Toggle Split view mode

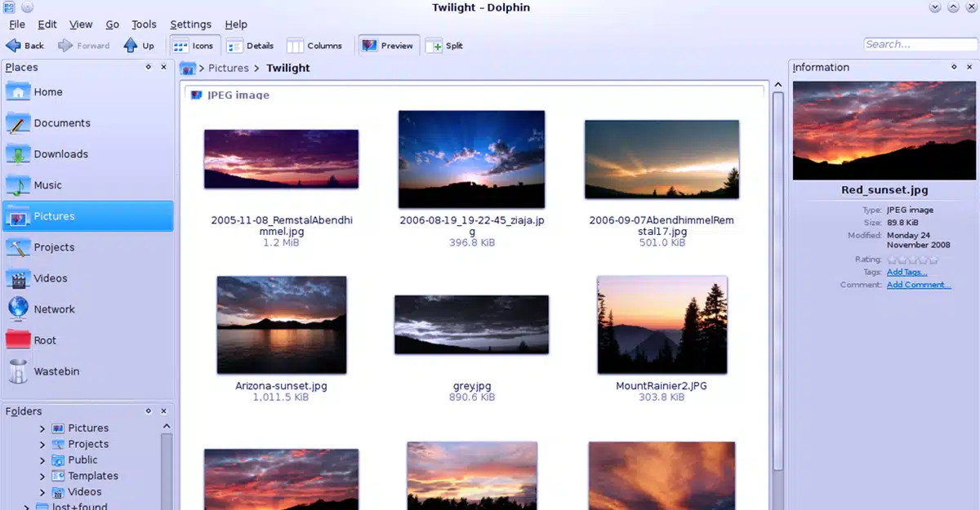445,46
